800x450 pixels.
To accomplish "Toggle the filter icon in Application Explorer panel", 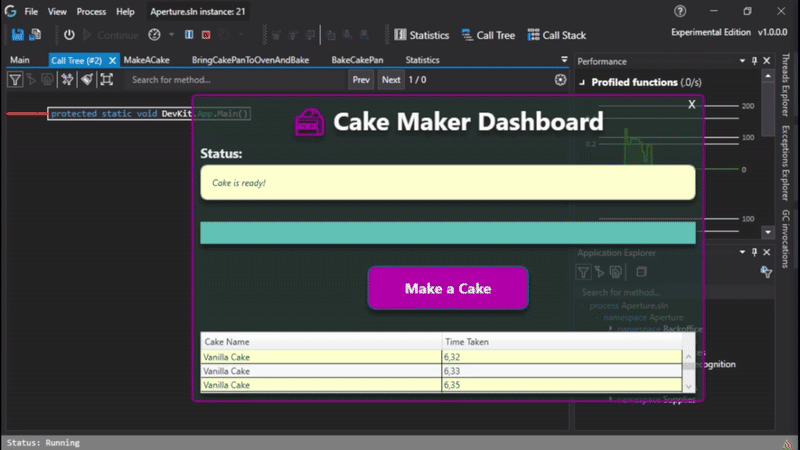I will 584,272.
